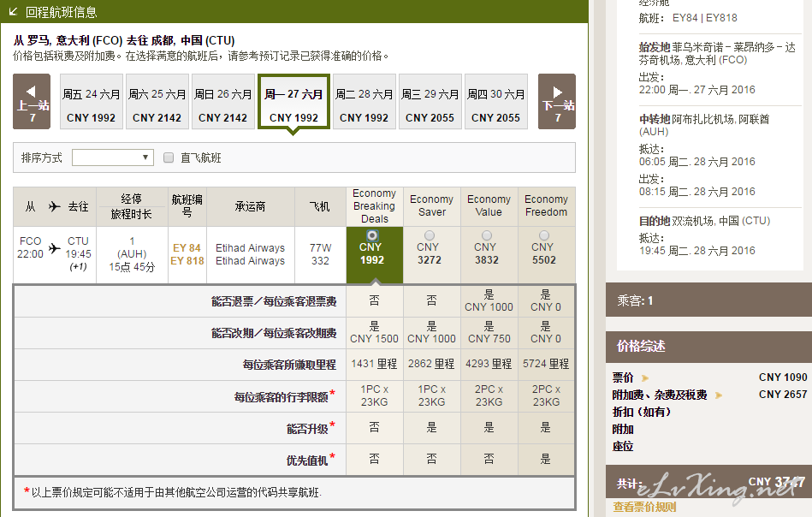812x517 pixels.
Task: Click the 票价 label in the price summary
Action: click(x=622, y=377)
